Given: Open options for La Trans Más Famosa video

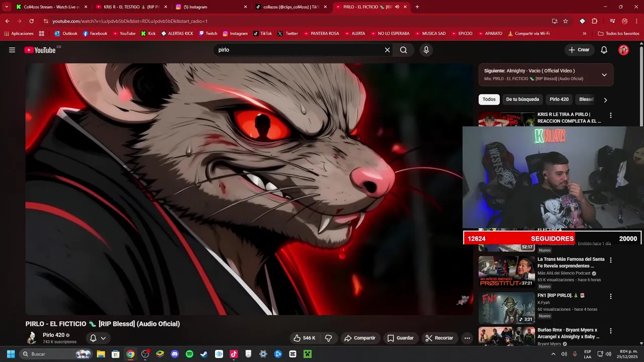Looking at the screenshot, I should click(611, 260).
